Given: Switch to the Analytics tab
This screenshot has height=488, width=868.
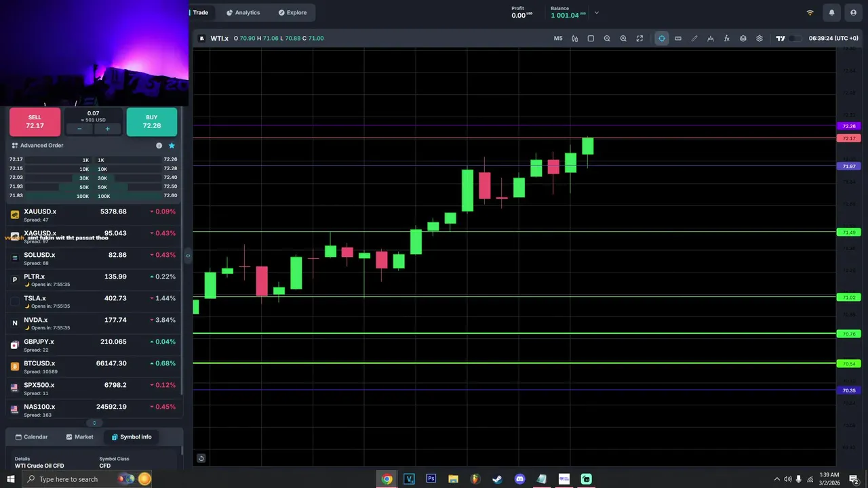Looking at the screenshot, I should click(243, 12).
